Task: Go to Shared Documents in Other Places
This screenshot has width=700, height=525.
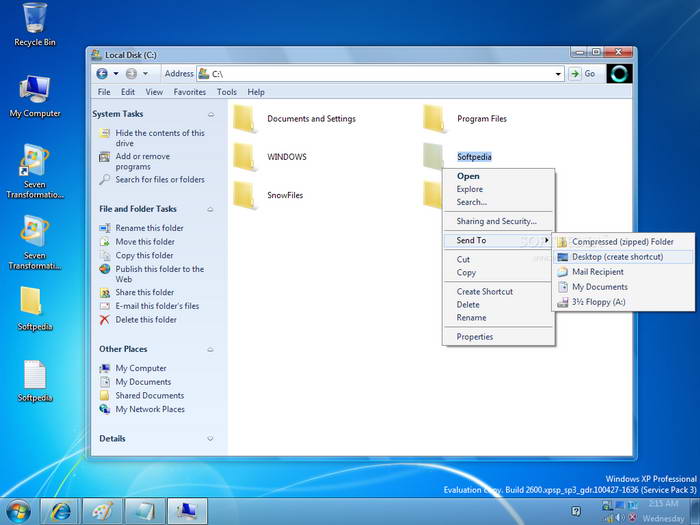Action: coord(142,396)
